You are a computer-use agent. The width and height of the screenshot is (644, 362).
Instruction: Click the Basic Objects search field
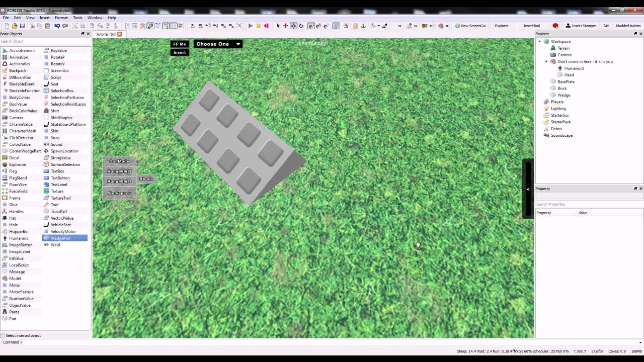point(45,41)
